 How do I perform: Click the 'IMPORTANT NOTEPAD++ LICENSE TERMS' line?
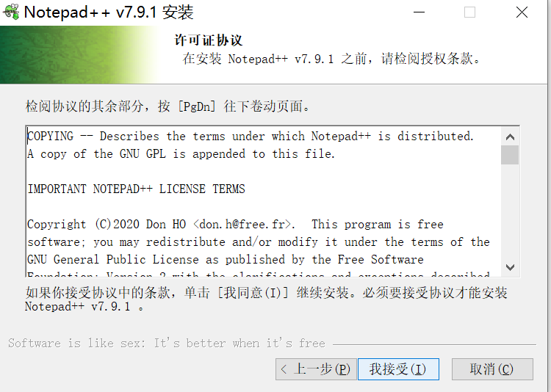pyautogui.click(x=137, y=189)
